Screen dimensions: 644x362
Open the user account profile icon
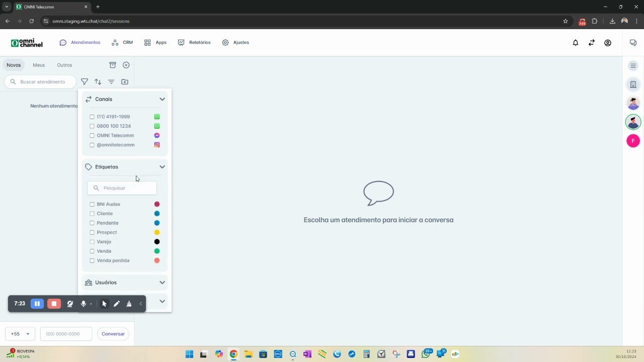point(608,43)
